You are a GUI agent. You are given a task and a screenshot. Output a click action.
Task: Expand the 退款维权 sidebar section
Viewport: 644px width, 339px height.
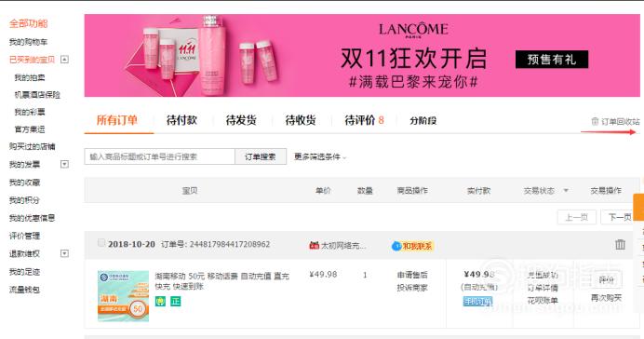coord(64,253)
